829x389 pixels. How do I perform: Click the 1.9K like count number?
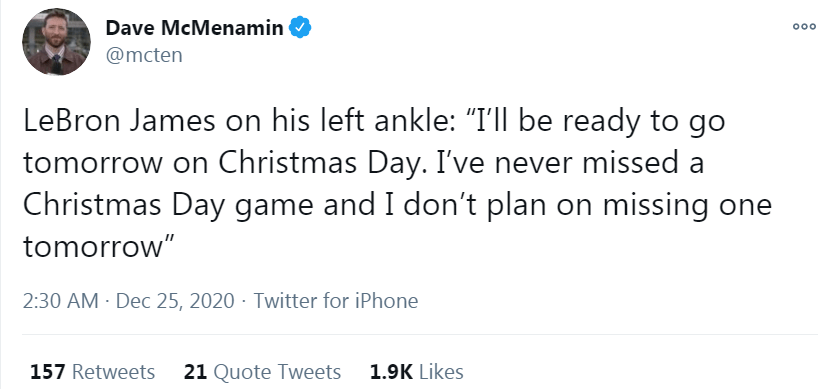pos(391,372)
